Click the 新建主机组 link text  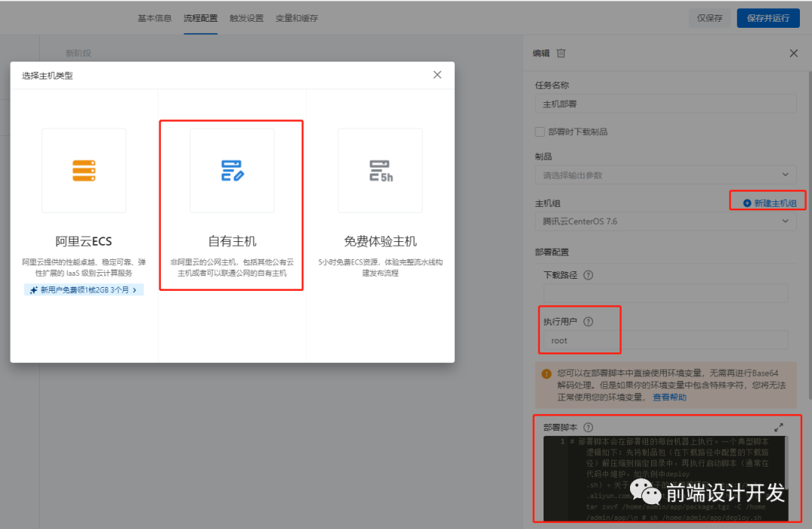(775, 204)
